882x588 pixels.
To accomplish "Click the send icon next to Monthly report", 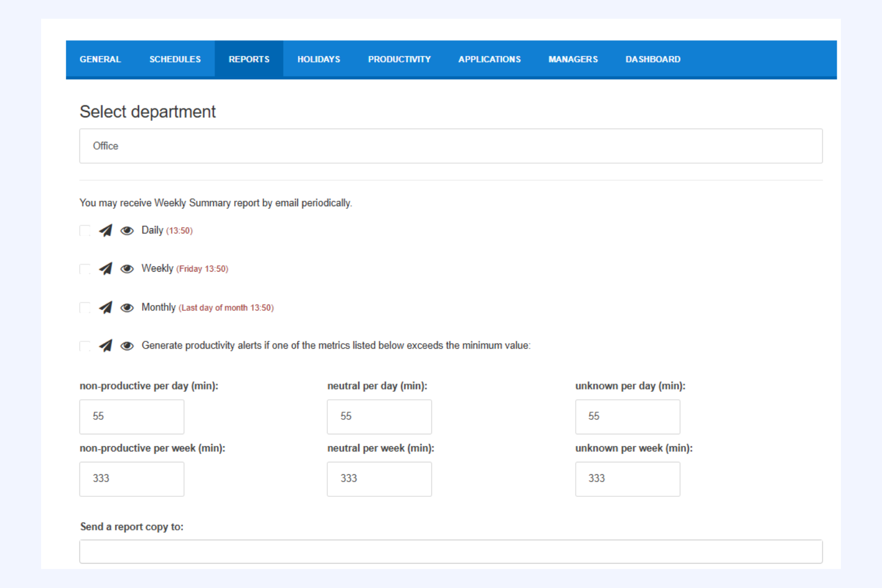I will coord(105,307).
